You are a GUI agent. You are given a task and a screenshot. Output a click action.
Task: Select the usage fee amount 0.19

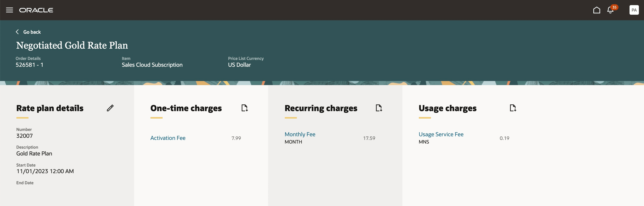[x=504, y=138]
